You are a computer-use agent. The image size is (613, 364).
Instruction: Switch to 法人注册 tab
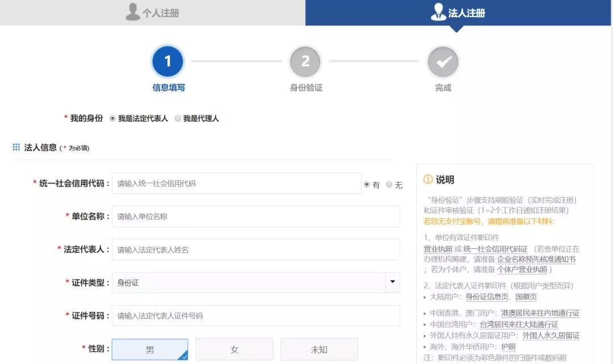coord(459,12)
